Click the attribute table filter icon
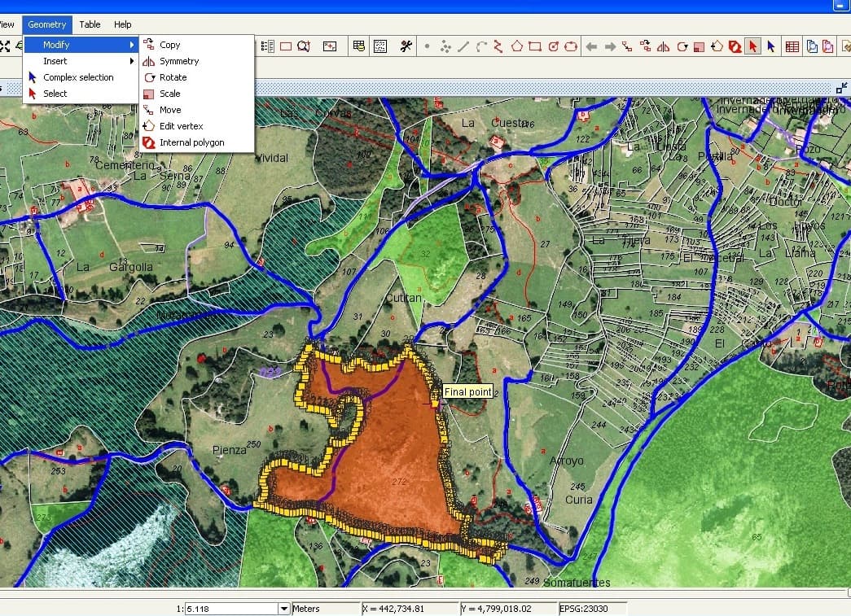This screenshot has height=616, width=851. [358, 46]
